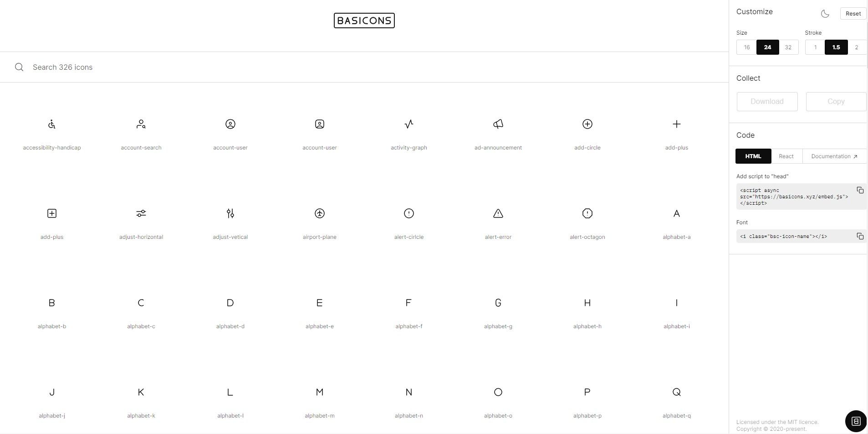Screen dimensions: 868x434
Task: Select the alphabet-d letter icon
Action: pos(230,303)
